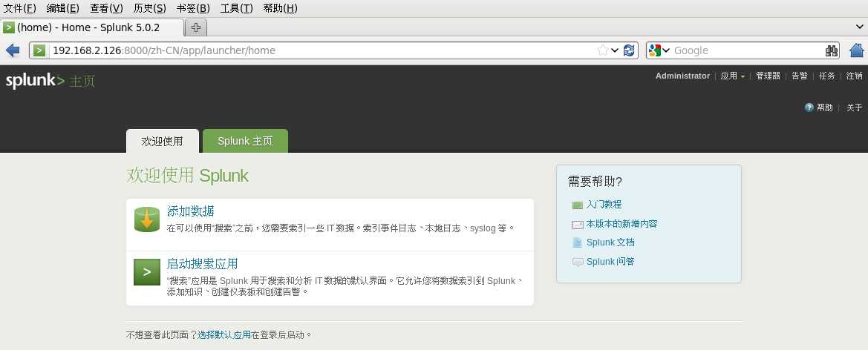The image size is (868, 350).
Task: Open the 工具(T) menu
Action: point(236,8)
